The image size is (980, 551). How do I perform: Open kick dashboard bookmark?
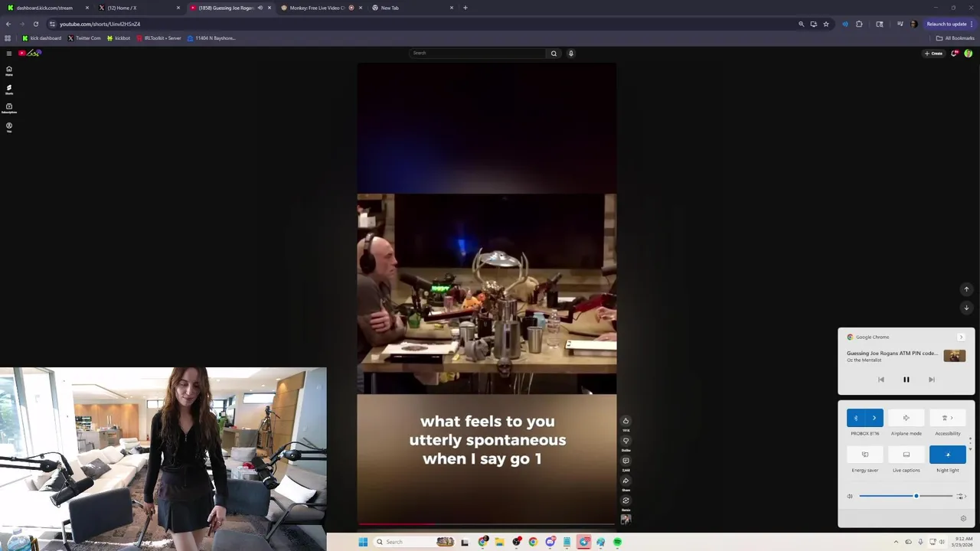(x=41, y=38)
